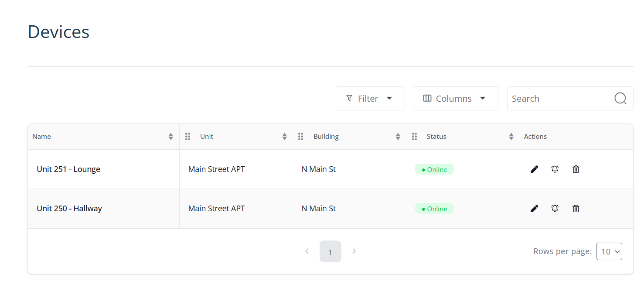Open alerts bell for Unit 250 - Hallway
Viewport: 644px width, 292px height.
tap(555, 209)
